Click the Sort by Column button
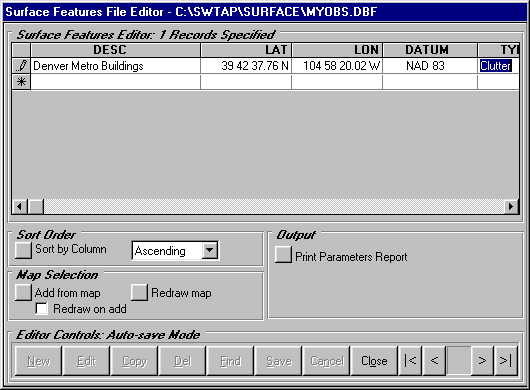530x390 pixels. pyautogui.click(x=23, y=250)
